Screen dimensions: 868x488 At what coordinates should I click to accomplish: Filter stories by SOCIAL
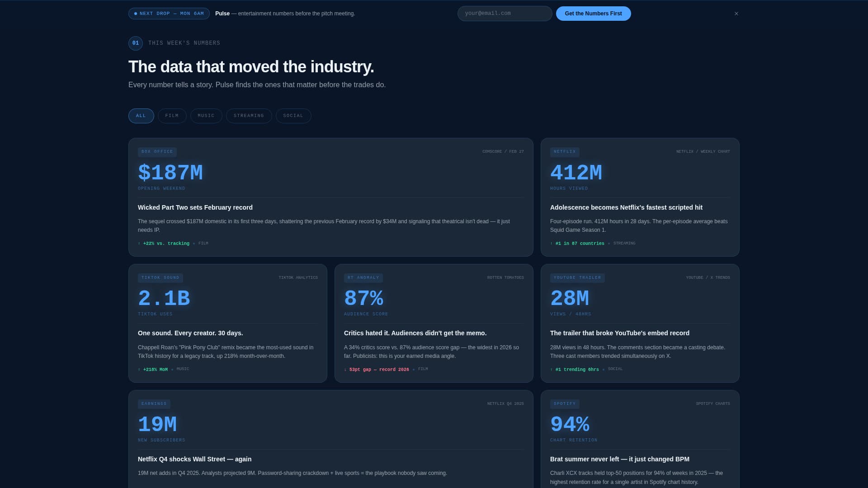[x=293, y=116]
